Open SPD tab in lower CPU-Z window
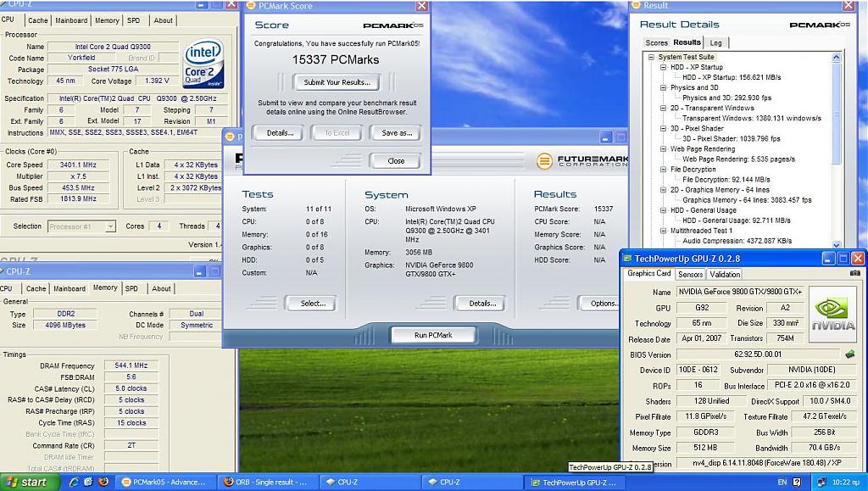This screenshot has height=491, width=868. (131, 288)
